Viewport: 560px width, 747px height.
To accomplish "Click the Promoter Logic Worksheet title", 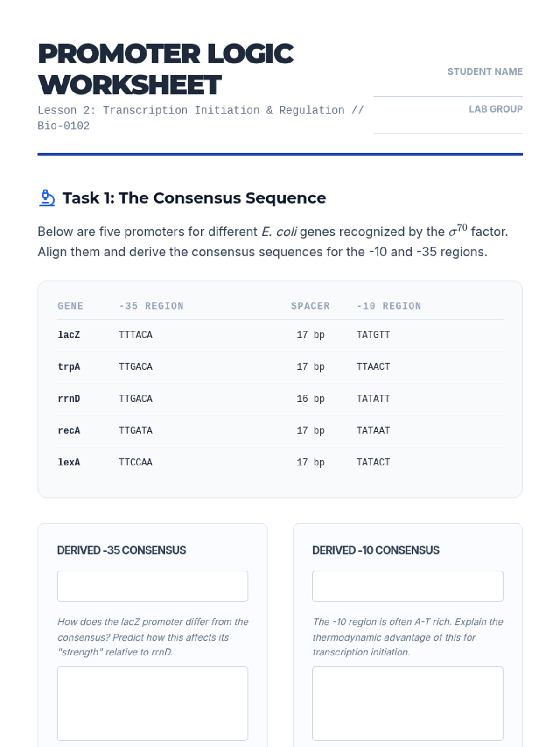I will coord(166,69).
